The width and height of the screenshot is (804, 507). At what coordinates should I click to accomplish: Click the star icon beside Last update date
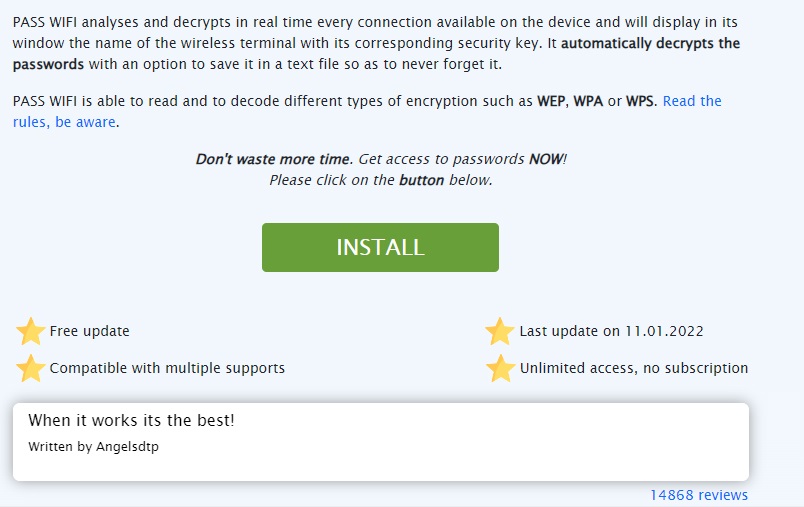click(500, 331)
